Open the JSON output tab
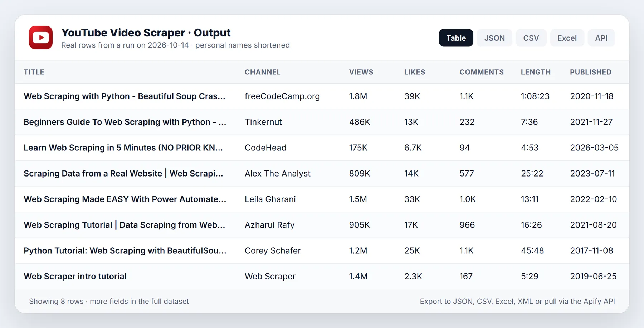This screenshot has width=644, height=328. click(x=494, y=38)
